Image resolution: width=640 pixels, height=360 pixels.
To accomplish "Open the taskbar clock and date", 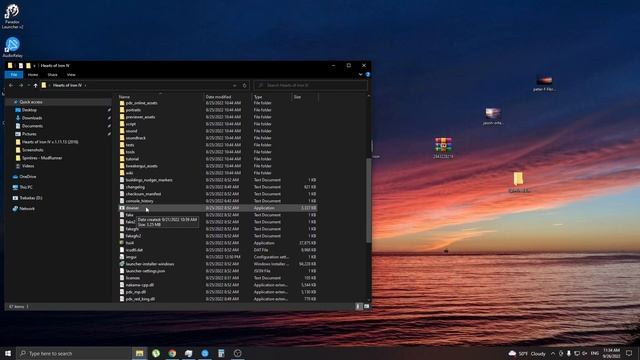I will coord(611,353).
